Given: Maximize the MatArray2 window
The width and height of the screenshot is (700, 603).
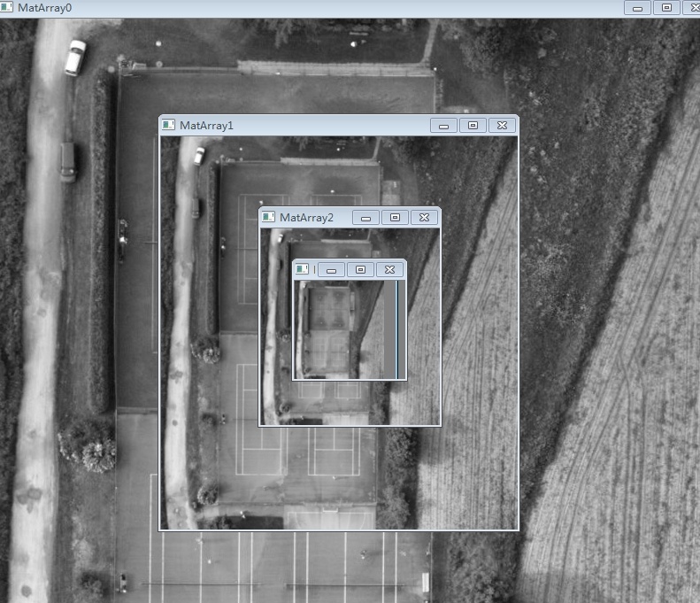Looking at the screenshot, I should click(x=395, y=217).
